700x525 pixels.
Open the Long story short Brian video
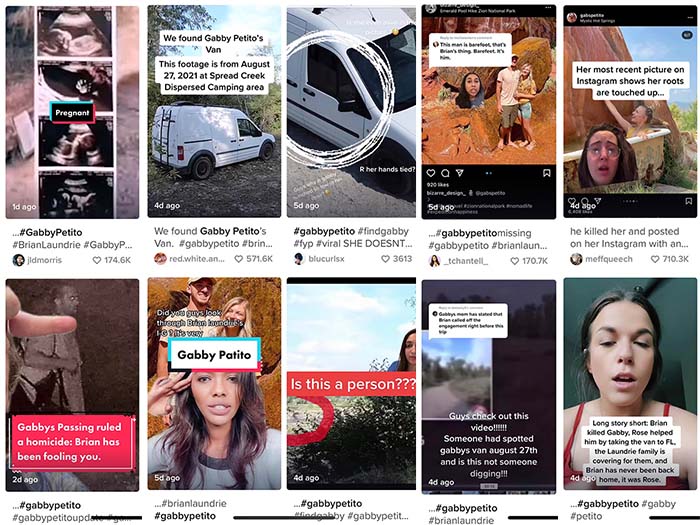(x=630, y=384)
